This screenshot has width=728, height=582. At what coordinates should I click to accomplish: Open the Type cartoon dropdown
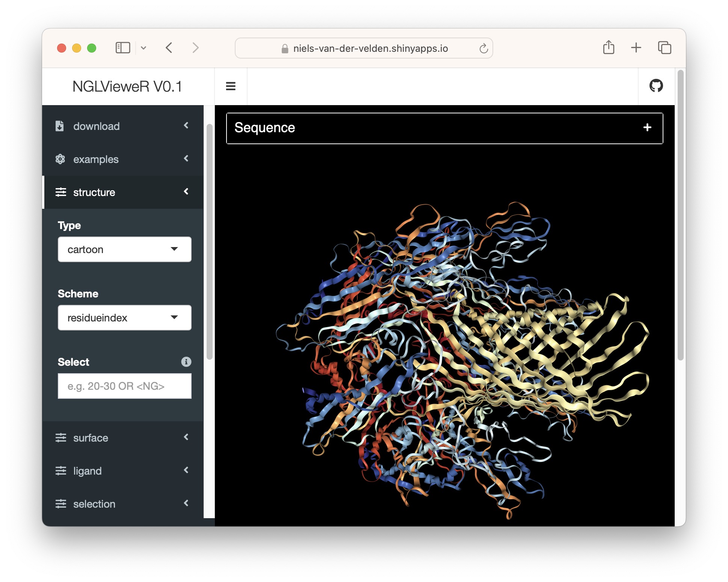point(124,249)
